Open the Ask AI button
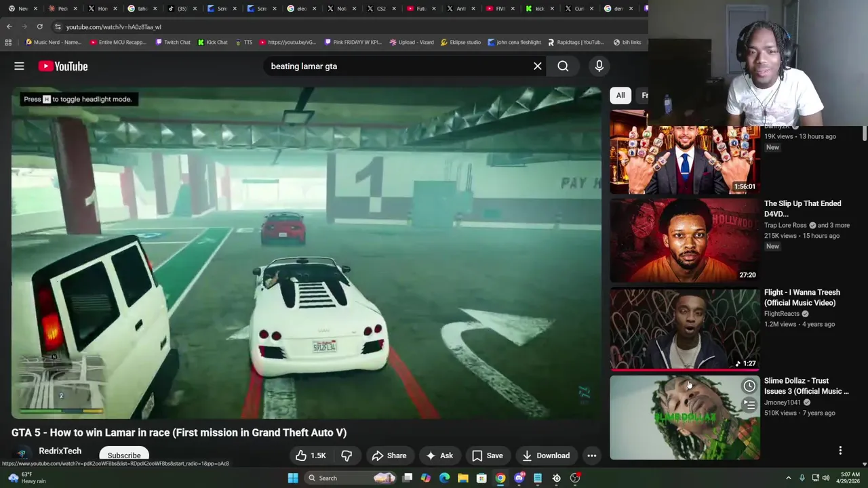This screenshot has width=868, height=488. pyautogui.click(x=439, y=455)
